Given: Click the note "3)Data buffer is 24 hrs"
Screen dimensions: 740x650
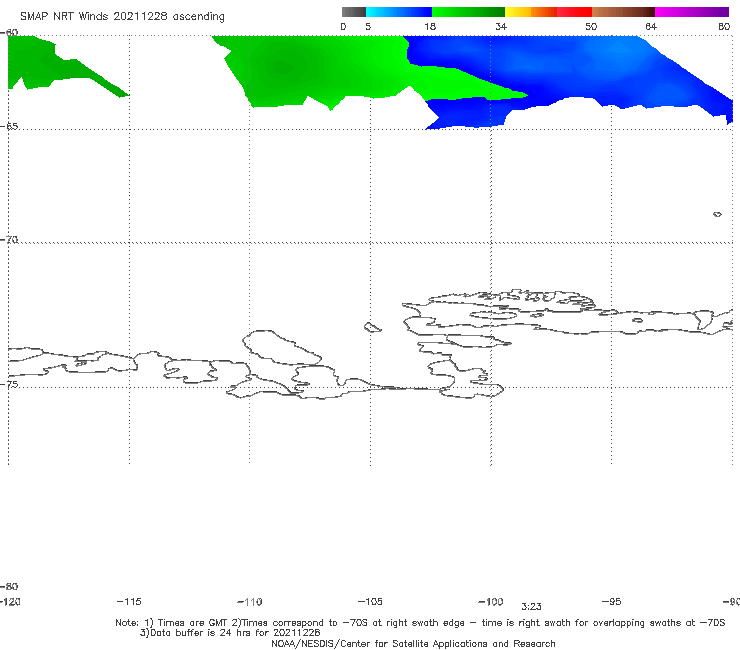Looking at the screenshot, I should click(x=230, y=633).
